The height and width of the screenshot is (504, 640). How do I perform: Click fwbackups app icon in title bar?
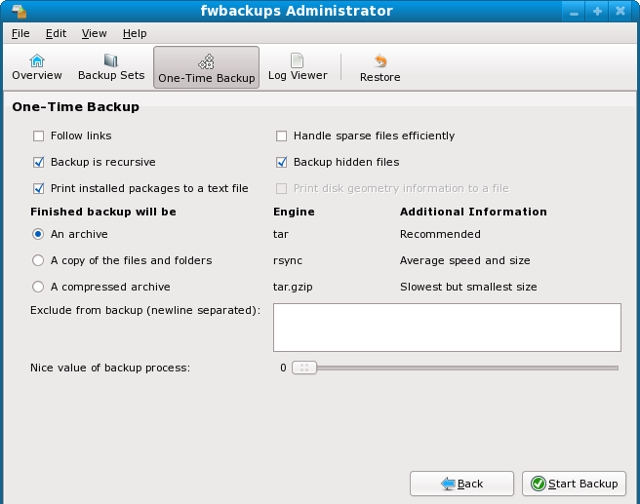tap(19, 11)
